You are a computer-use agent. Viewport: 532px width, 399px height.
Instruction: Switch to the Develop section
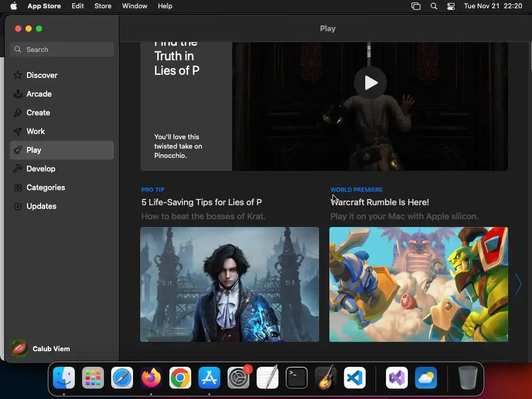62,169
